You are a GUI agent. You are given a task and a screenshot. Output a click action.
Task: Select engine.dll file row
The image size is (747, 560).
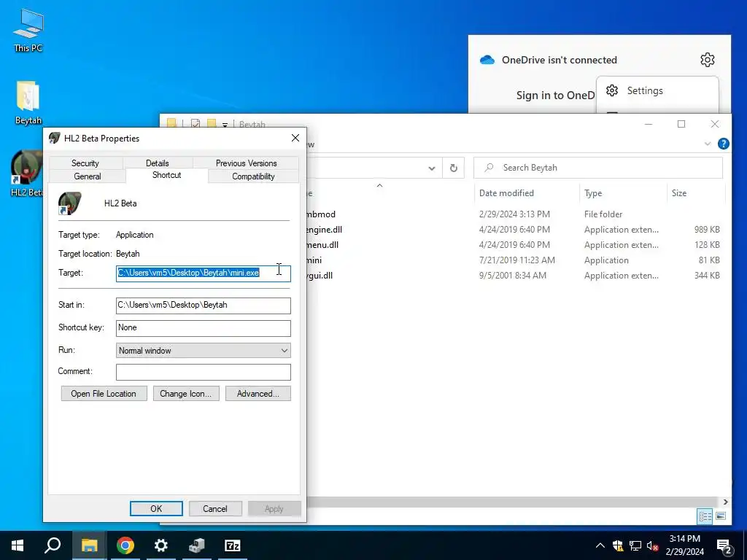(x=513, y=230)
